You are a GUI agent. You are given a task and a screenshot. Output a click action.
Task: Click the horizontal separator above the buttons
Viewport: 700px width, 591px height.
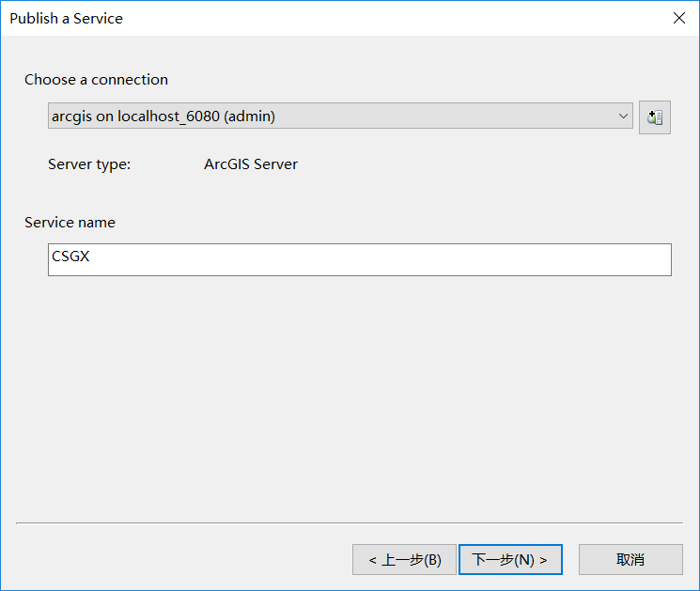pyautogui.click(x=350, y=521)
